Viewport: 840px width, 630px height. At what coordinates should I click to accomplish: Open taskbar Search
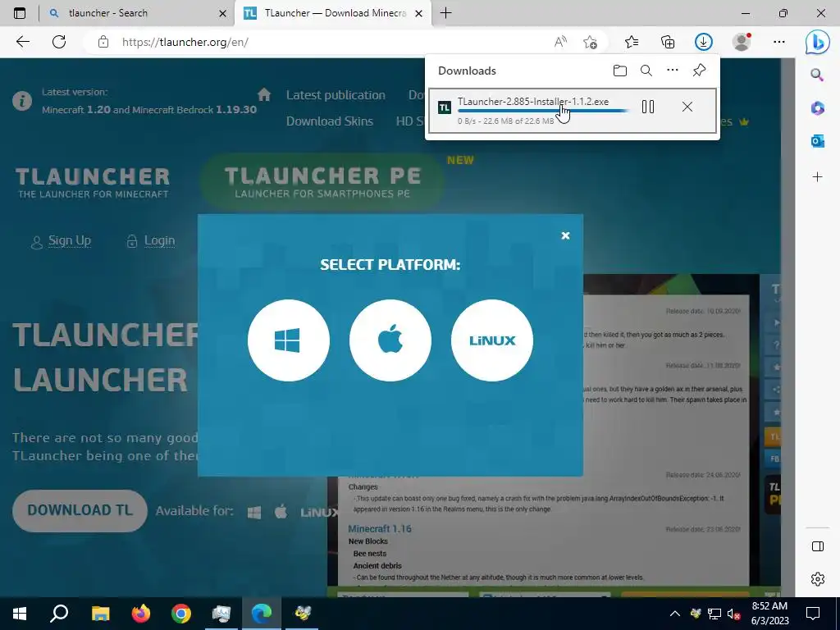[x=59, y=614]
